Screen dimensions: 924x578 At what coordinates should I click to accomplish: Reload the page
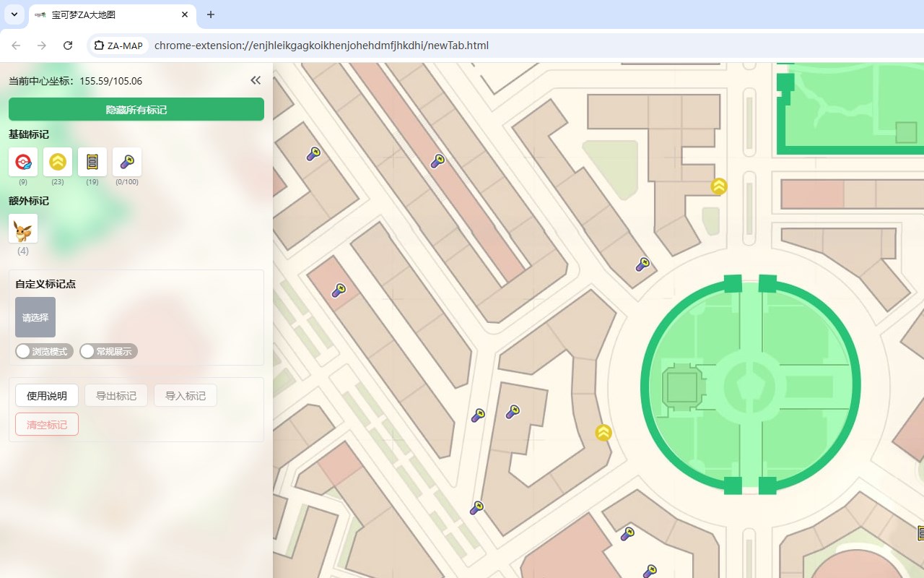tap(68, 46)
